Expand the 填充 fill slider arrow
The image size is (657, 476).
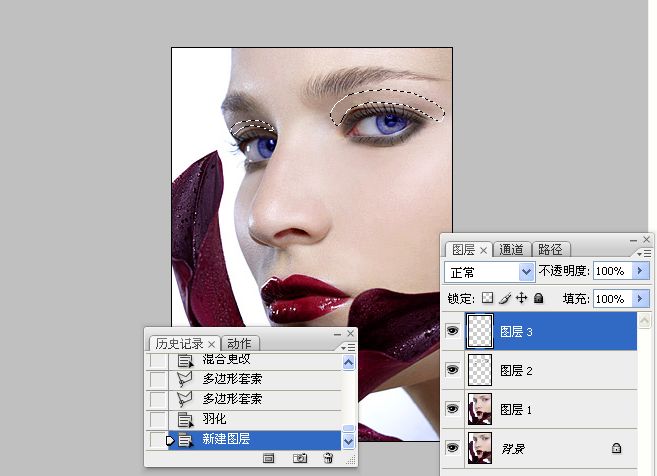641,298
